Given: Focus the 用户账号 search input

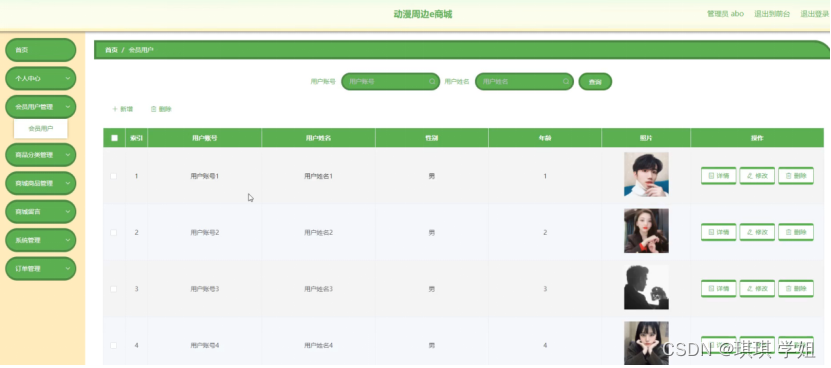Looking at the screenshot, I should (x=391, y=82).
